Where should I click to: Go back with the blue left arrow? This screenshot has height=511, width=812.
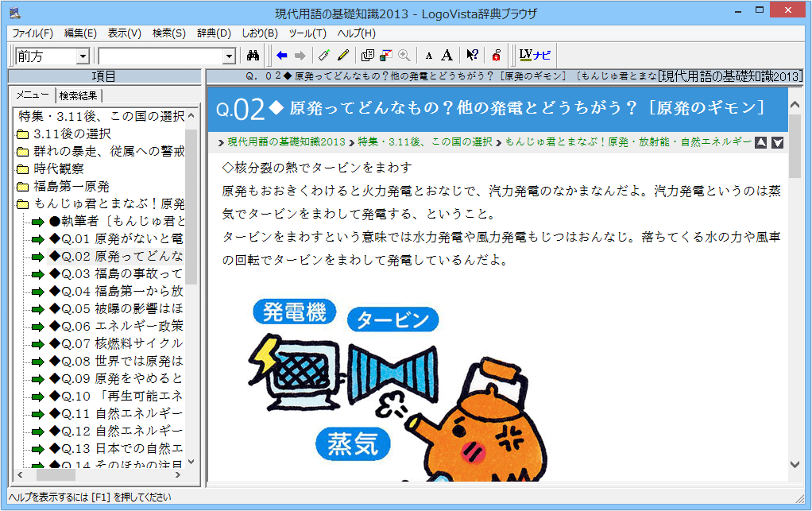(x=281, y=56)
